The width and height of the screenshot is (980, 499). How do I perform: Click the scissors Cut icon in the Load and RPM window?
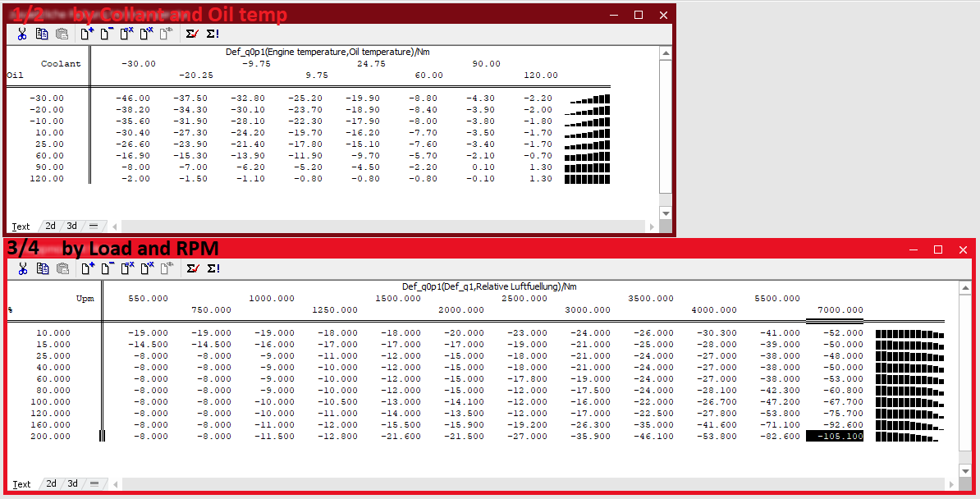(x=22, y=268)
